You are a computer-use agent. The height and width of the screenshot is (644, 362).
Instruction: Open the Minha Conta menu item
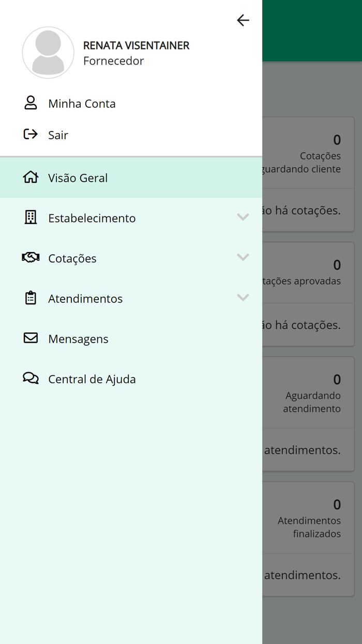[x=82, y=104]
